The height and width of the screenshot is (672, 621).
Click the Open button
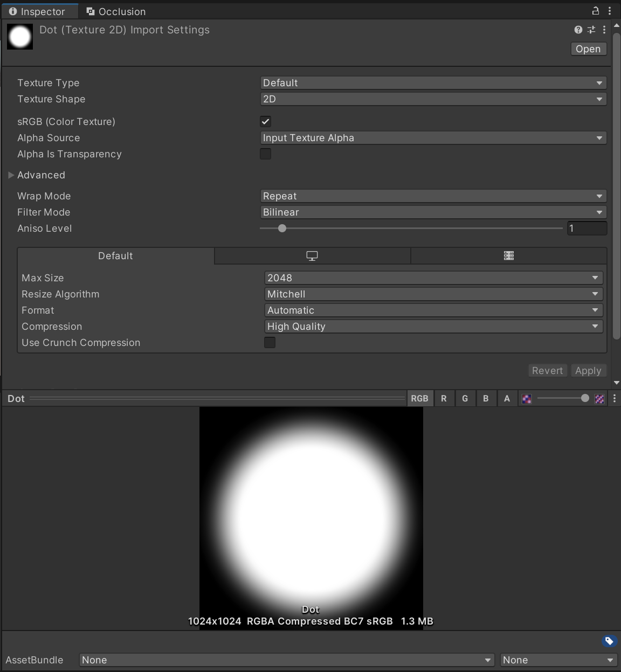click(x=588, y=49)
